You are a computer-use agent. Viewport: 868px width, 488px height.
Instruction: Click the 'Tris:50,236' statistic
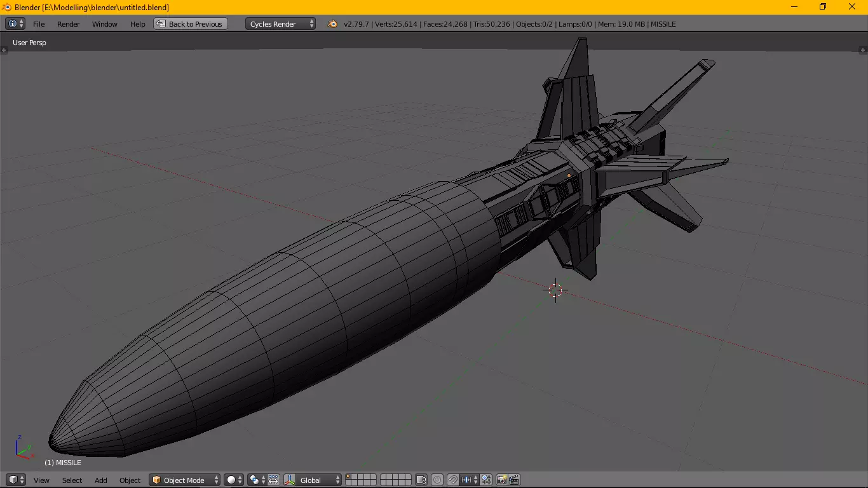coord(492,24)
